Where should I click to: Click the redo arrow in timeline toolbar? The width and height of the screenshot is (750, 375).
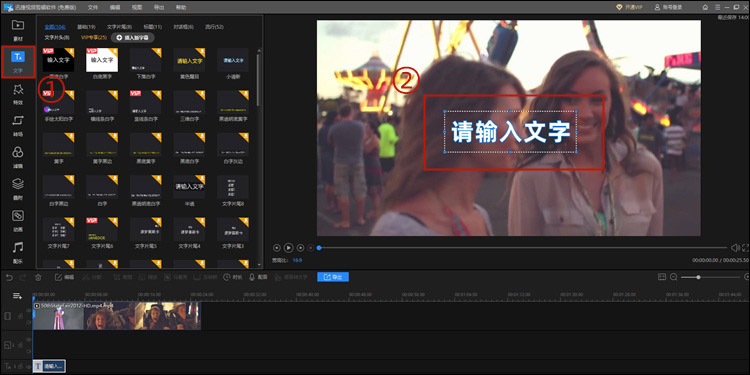pyautogui.click(x=22, y=277)
